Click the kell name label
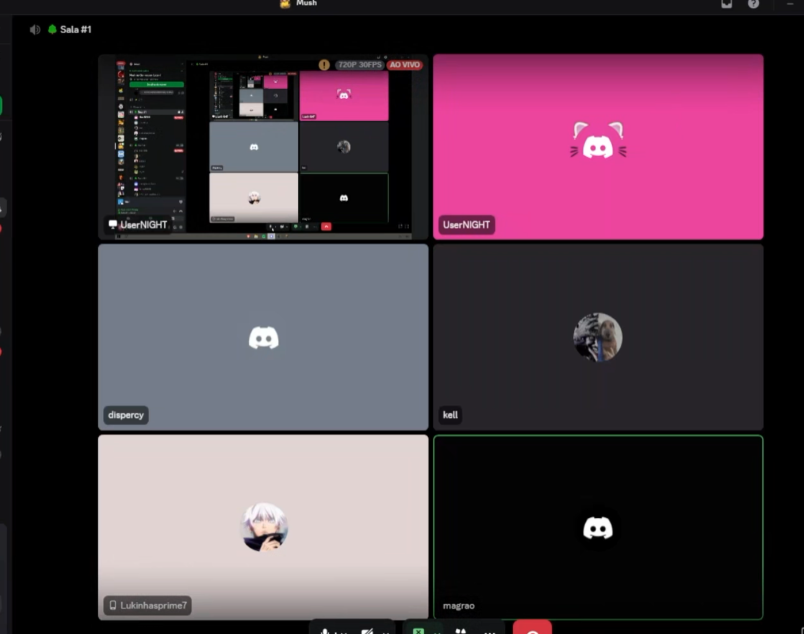 [450, 415]
